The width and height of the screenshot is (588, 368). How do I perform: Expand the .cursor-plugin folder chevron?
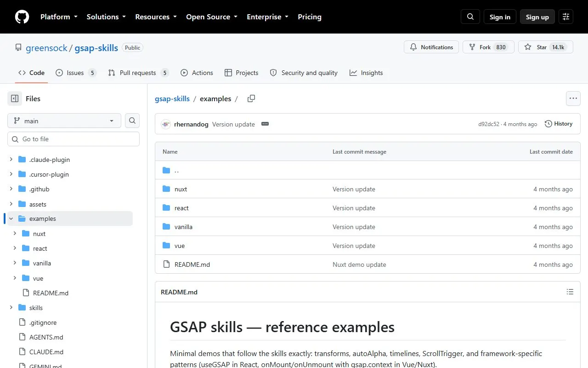[11, 174]
